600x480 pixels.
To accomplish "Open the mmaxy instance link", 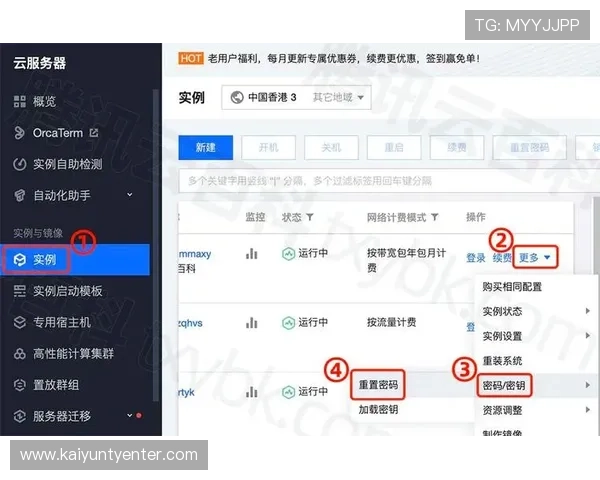I will [x=195, y=254].
